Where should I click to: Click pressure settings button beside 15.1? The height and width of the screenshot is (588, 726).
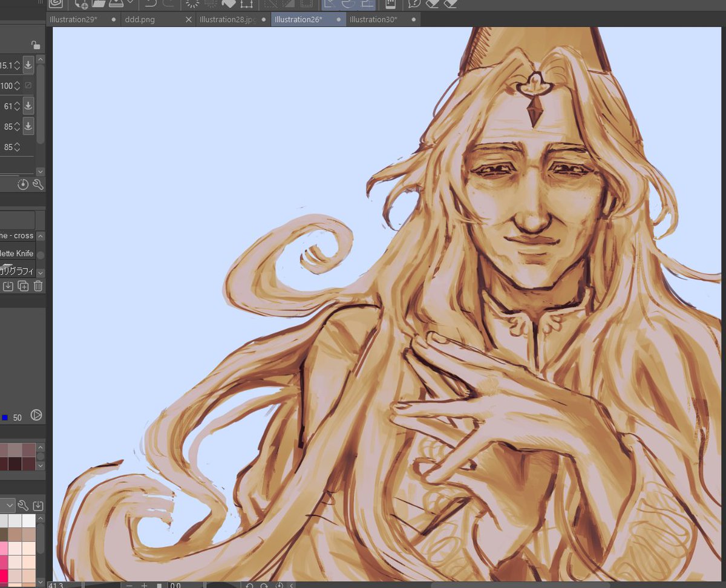[x=28, y=65]
